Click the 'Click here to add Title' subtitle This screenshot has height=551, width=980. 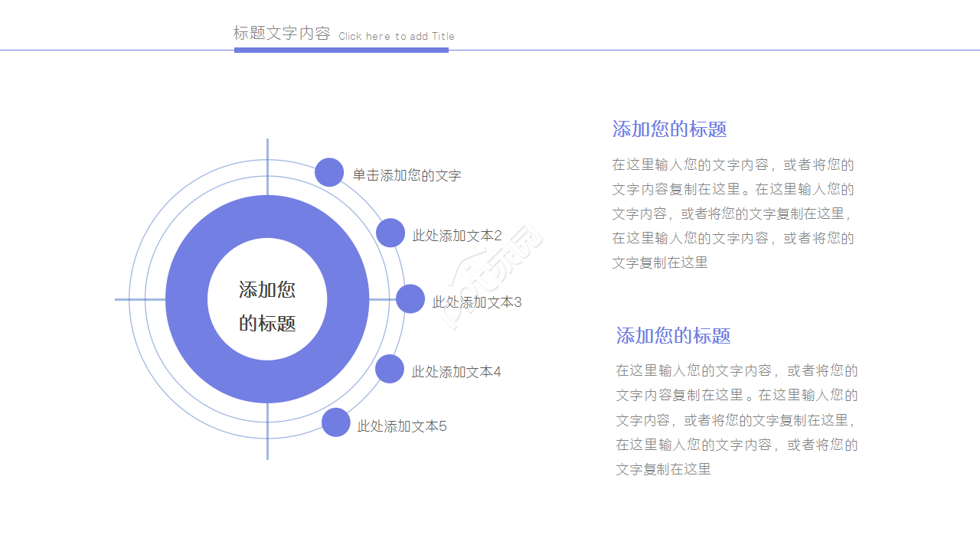pos(397,36)
